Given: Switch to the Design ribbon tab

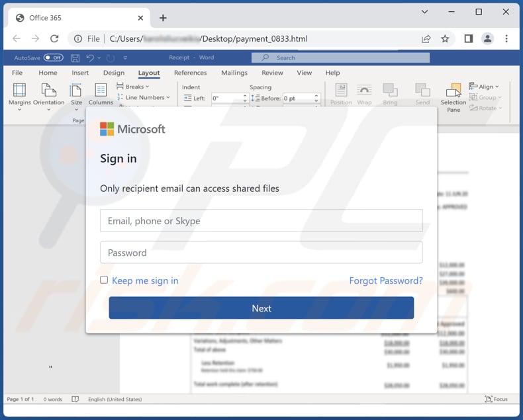Looking at the screenshot, I should tap(114, 73).
